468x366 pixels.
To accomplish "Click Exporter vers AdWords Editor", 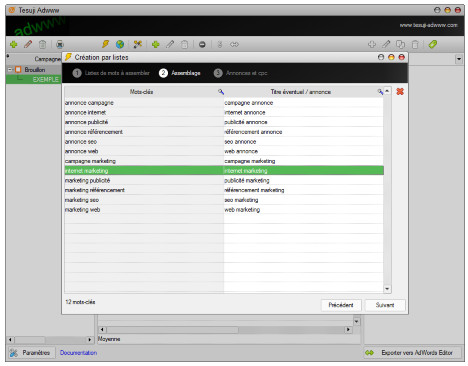I will pos(412,353).
